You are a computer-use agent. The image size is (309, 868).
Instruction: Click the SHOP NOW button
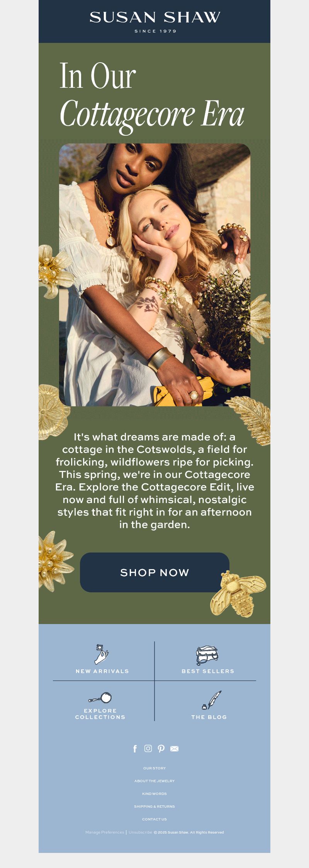pyautogui.click(x=154, y=572)
